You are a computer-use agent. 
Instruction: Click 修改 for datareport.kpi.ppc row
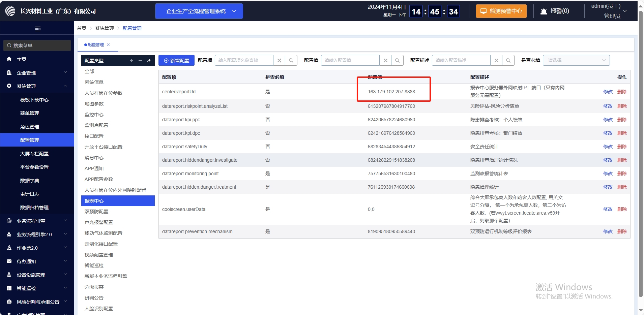click(x=608, y=120)
